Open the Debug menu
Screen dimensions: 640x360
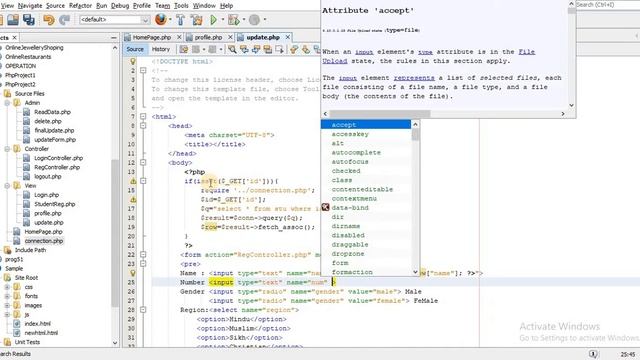point(120,6)
